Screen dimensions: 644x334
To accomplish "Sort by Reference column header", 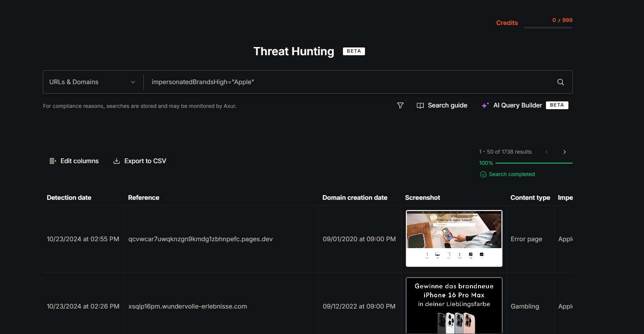I will pyautogui.click(x=144, y=198).
